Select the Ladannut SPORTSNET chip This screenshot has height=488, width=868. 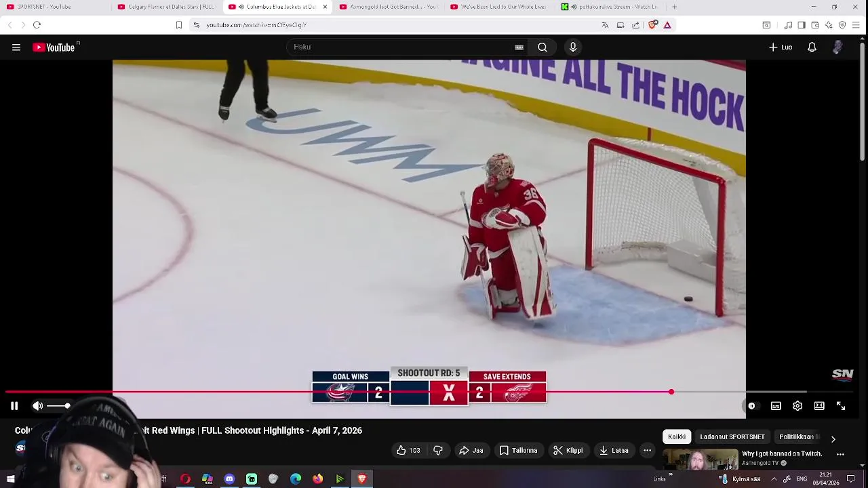[x=732, y=437]
